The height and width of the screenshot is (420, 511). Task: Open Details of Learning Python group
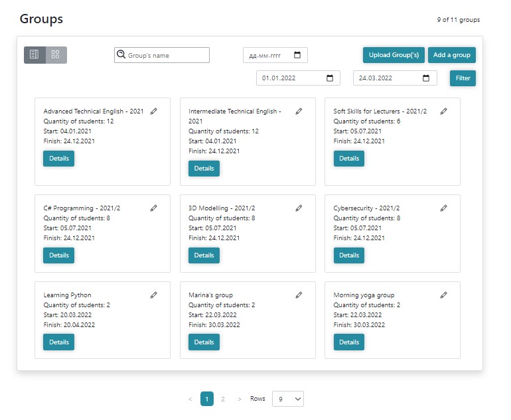click(x=58, y=342)
